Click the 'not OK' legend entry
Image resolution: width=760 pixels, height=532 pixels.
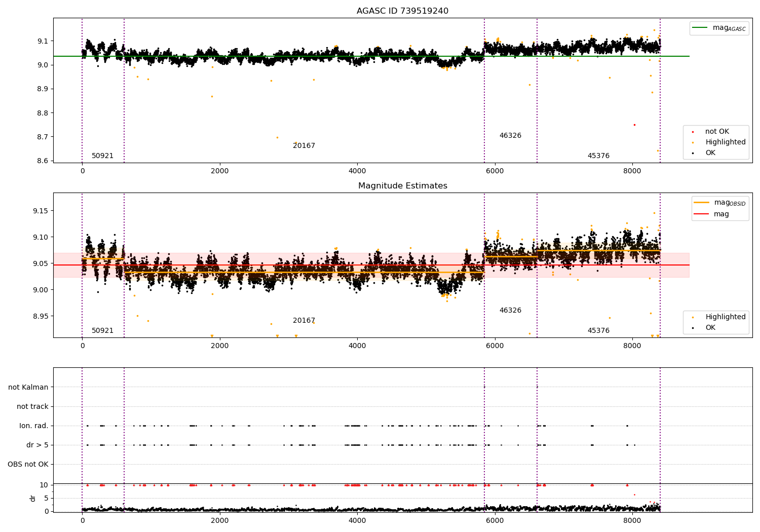[717, 132]
